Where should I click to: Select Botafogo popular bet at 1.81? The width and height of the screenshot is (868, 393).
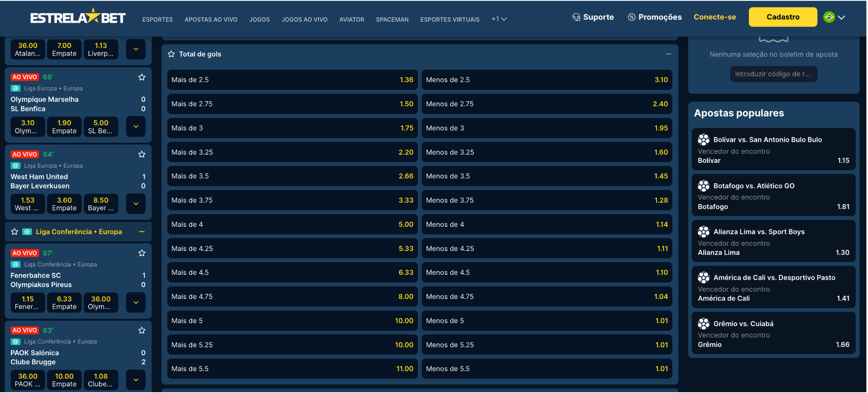click(x=774, y=195)
